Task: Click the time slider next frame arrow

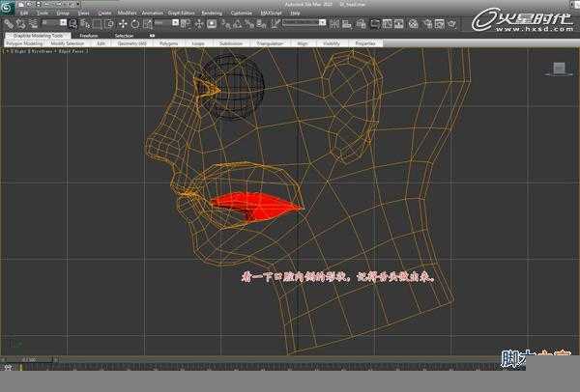Action: pos(56,359)
